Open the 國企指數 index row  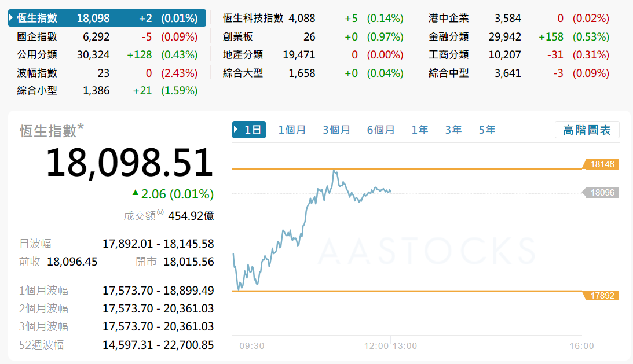click(x=38, y=36)
